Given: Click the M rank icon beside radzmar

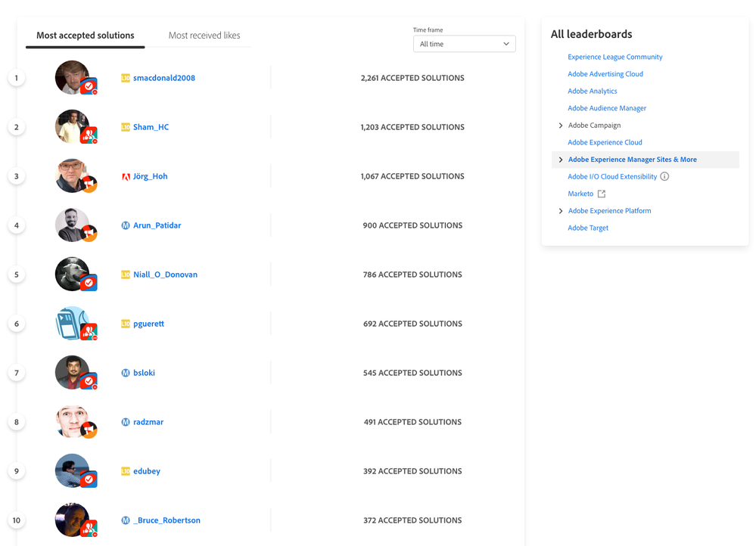Looking at the screenshot, I should 126,422.
